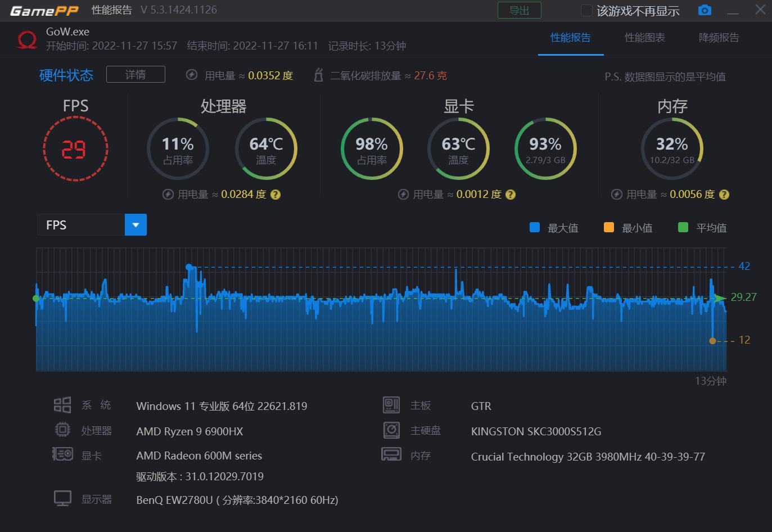Click the green 平均值 color swatch
Image resolution: width=772 pixels, height=532 pixels.
coord(683,227)
